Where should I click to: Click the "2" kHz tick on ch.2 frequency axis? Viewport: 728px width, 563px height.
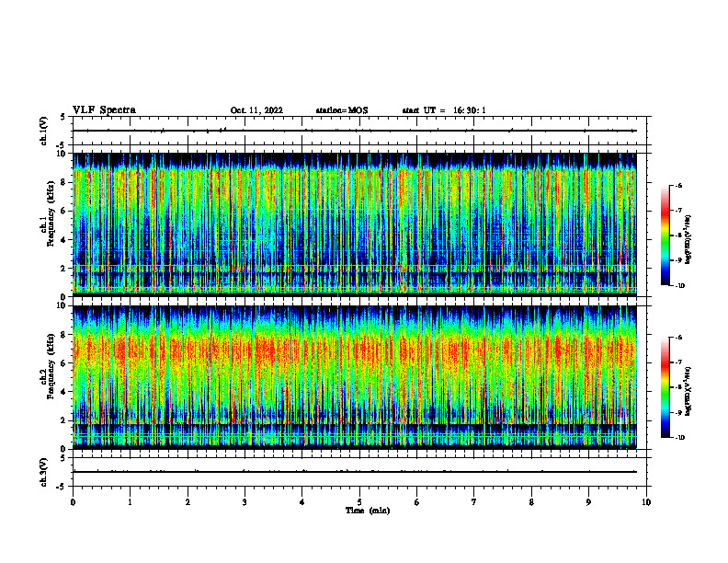click(x=64, y=420)
